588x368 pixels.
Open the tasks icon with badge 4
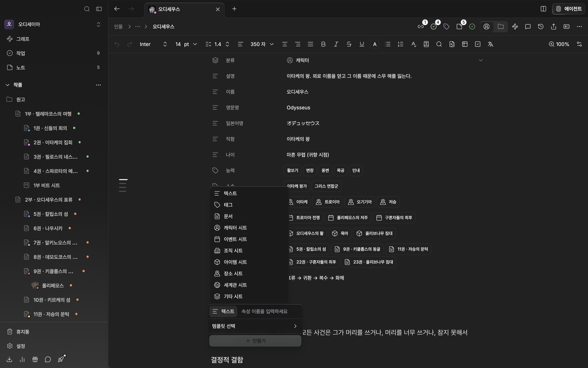point(434,27)
